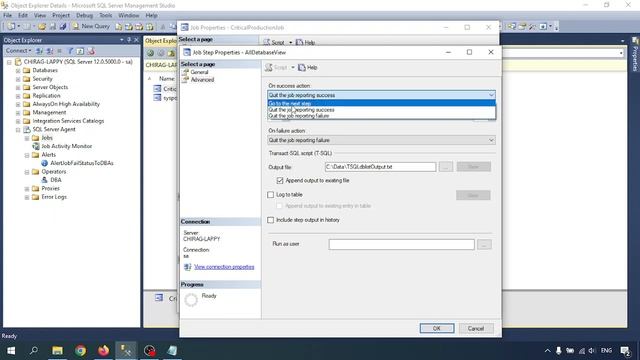
Task: Click the Refresh icon in Object Explorer toolbar
Action: 80,51
